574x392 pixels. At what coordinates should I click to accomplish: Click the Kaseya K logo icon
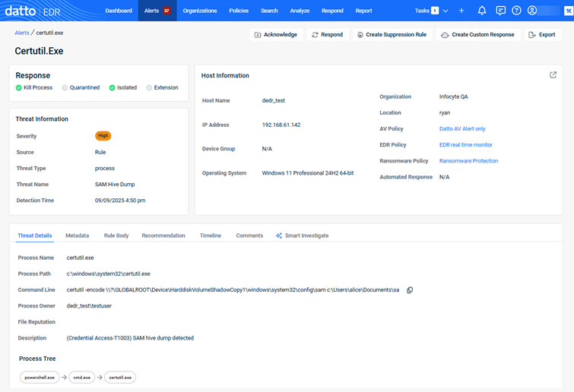point(566,11)
